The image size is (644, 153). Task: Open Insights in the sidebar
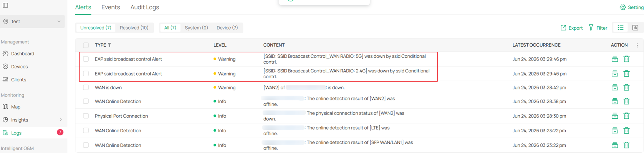pos(20,120)
